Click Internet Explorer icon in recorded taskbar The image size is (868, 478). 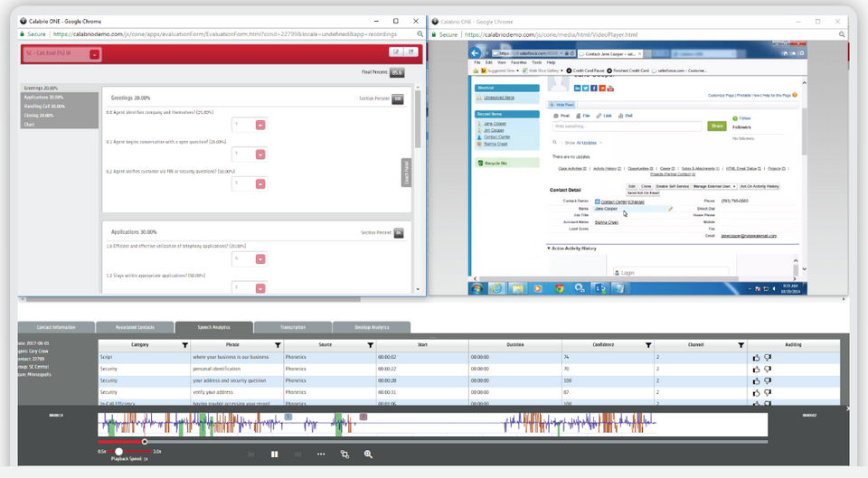point(496,288)
